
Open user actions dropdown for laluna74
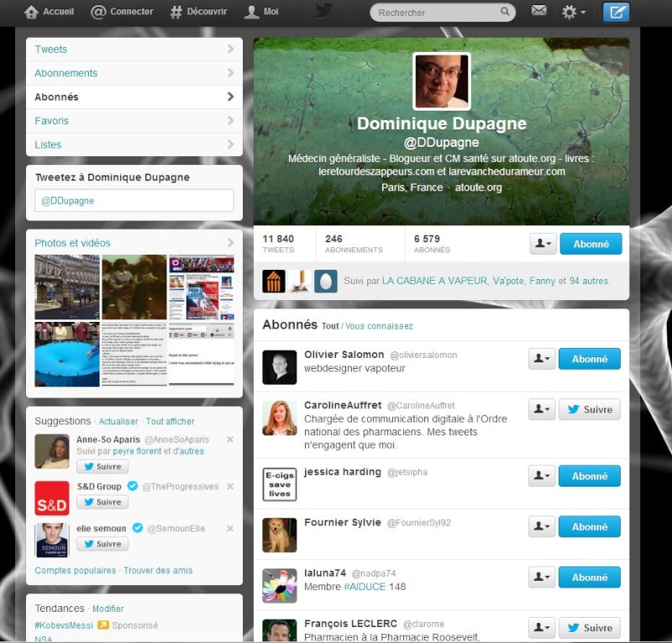[542, 577]
